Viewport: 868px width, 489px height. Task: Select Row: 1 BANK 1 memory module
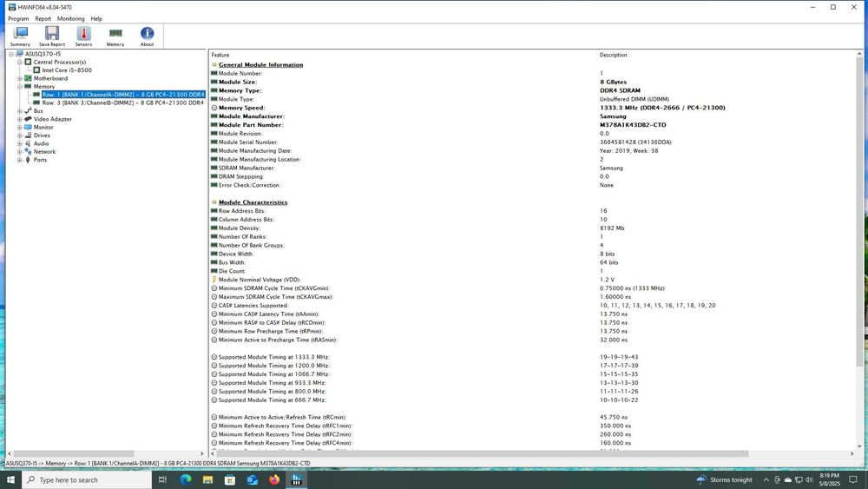(x=123, y=95)
